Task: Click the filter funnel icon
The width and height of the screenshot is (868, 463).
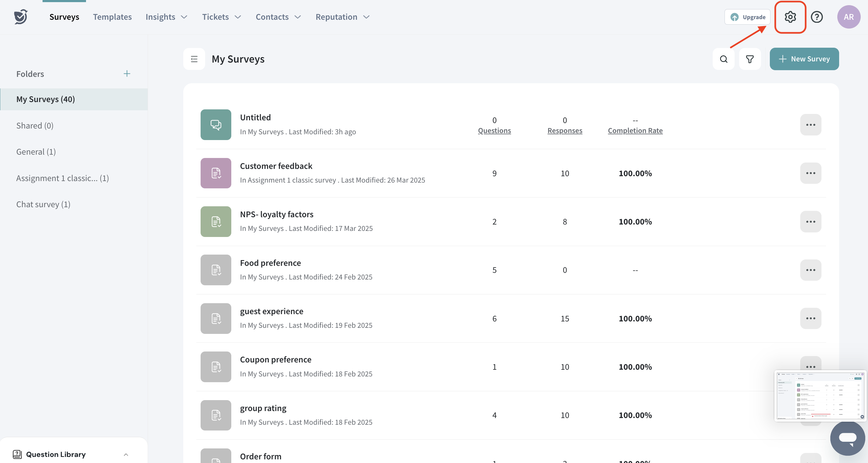Action: [x=750, y=59]
